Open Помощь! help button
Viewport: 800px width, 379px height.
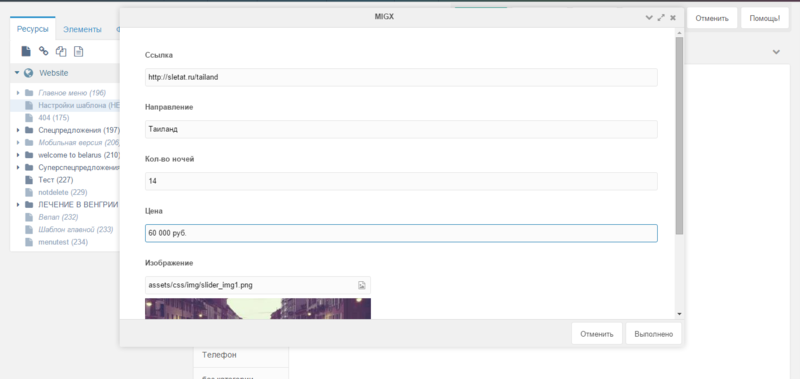(x=765, y=18)
